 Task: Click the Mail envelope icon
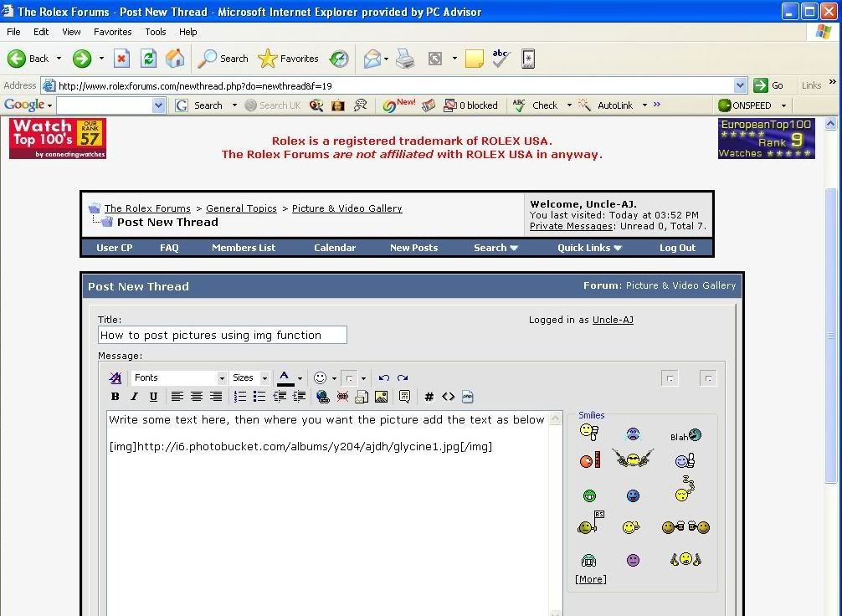pos(372,59)
